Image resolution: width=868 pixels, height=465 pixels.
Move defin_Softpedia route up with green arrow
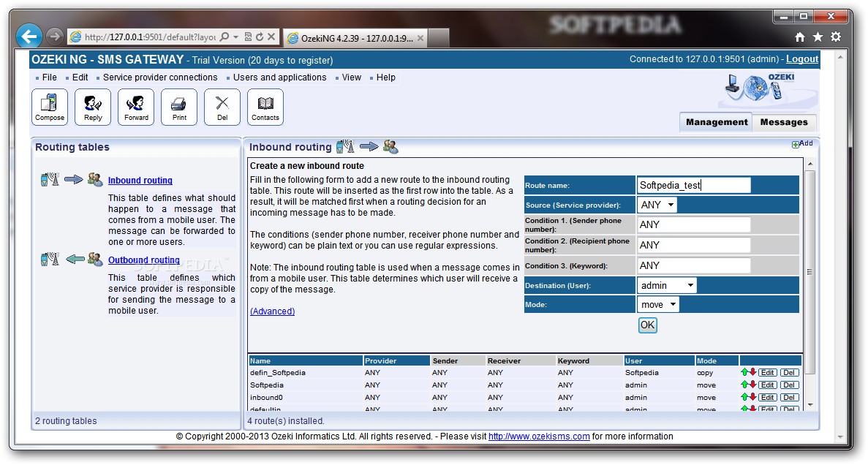[x=744, y=372]
